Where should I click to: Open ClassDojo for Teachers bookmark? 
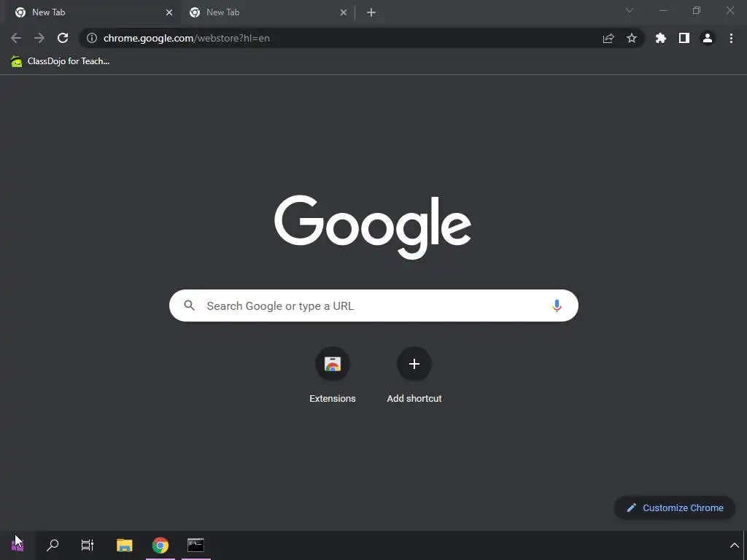click(61, 61)
